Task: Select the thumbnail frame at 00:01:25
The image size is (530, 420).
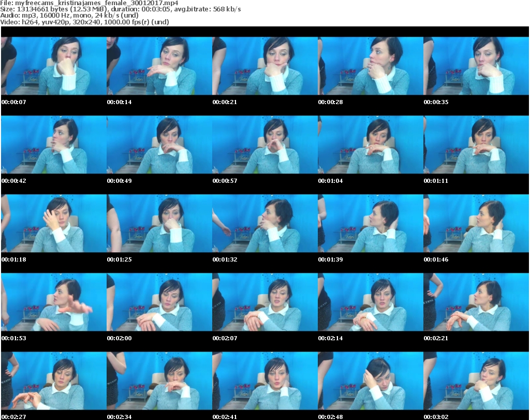Action: click(x=159, y=224)
